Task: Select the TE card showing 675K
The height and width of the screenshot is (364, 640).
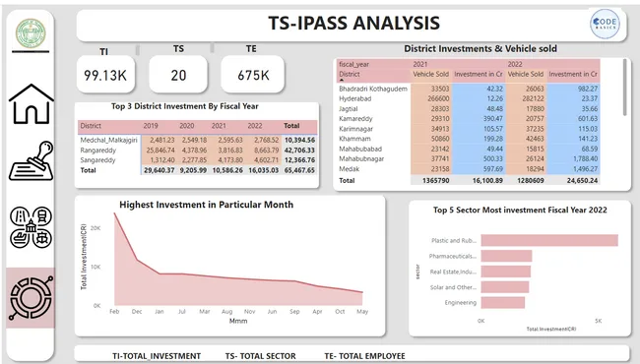Action: (253, 75)
